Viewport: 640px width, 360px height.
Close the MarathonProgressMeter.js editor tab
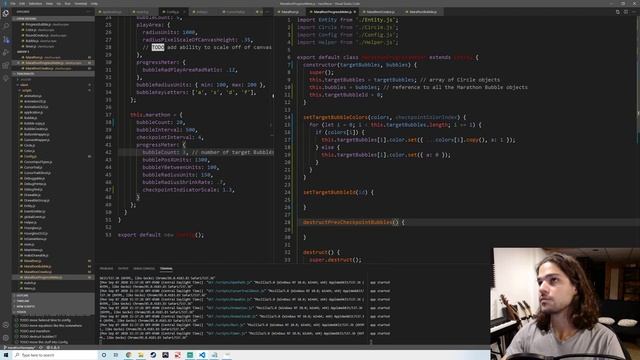(355, 12)
